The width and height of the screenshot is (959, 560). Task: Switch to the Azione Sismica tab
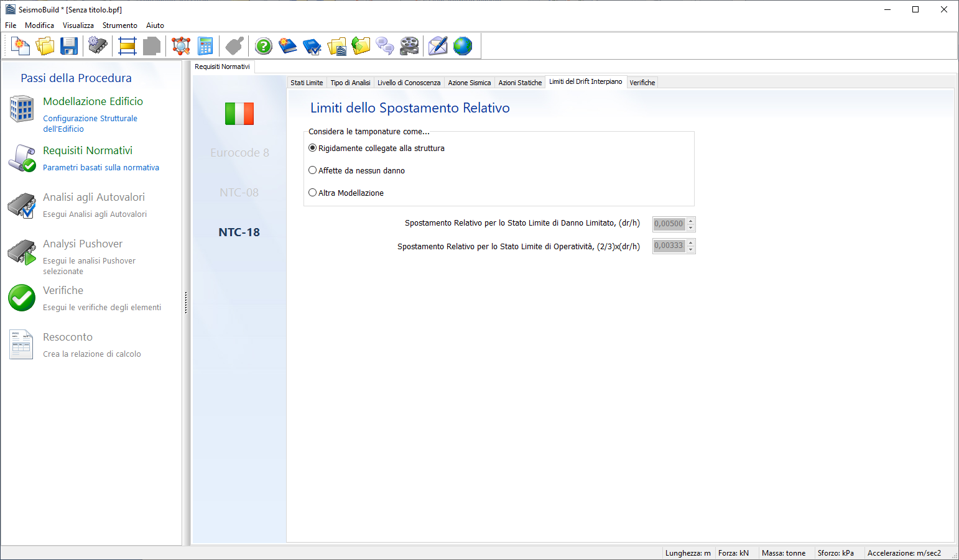pos(469,83)
